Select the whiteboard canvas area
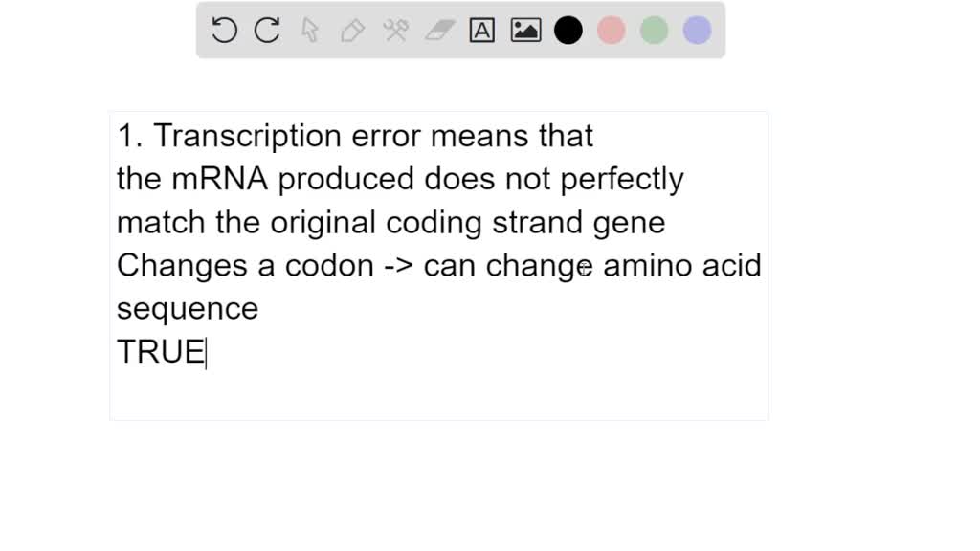Image resolution: width=980 pixels, height=551 pixels. 440,263
